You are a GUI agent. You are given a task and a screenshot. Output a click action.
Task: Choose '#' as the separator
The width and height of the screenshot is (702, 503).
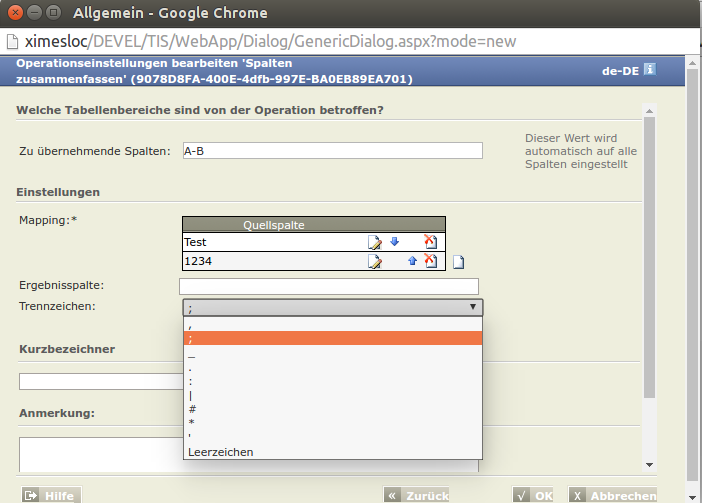pyautogui.click(x=333, y=409)
